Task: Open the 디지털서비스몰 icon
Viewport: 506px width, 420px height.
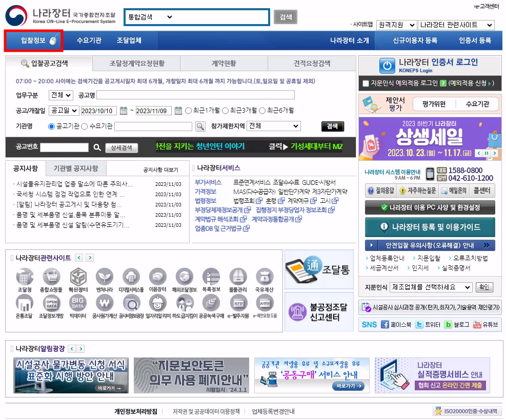Action: (131, 277)
